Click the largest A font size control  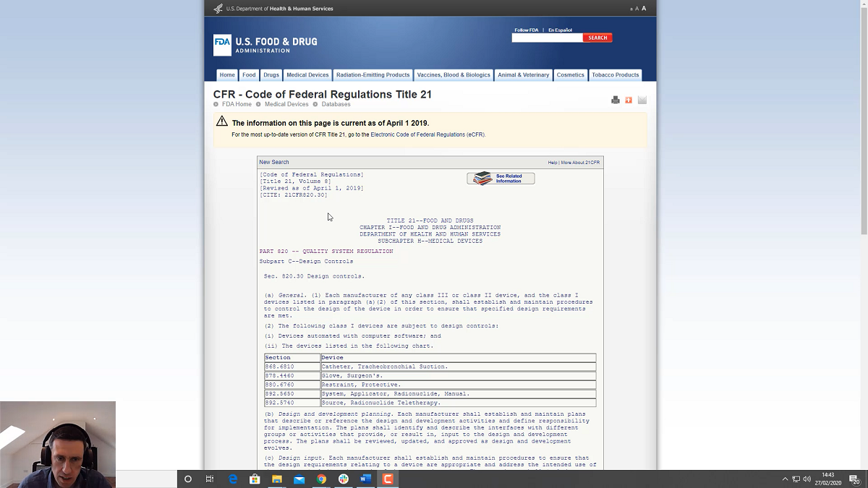(644, 8)
